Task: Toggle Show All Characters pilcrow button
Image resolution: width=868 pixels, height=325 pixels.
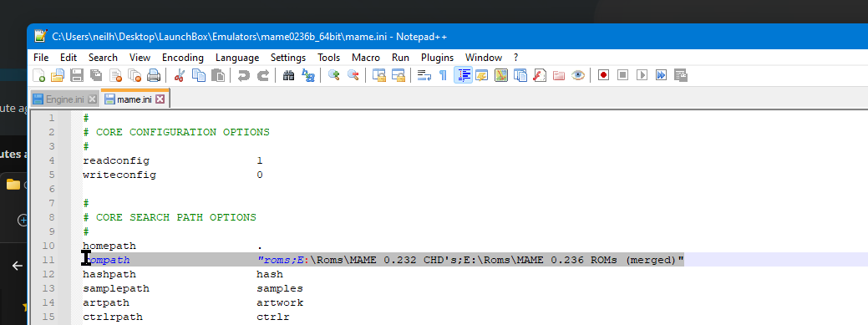Action: (x=443, y=75)
